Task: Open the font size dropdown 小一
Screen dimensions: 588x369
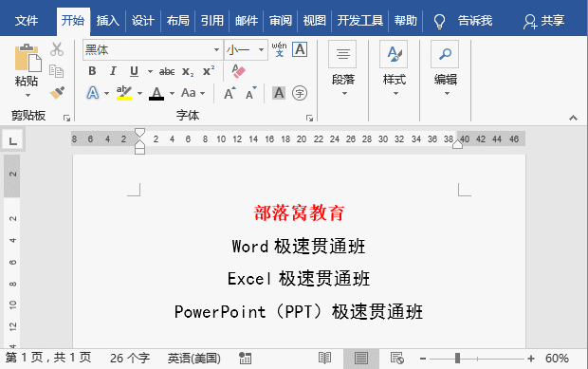Action: 261,49
